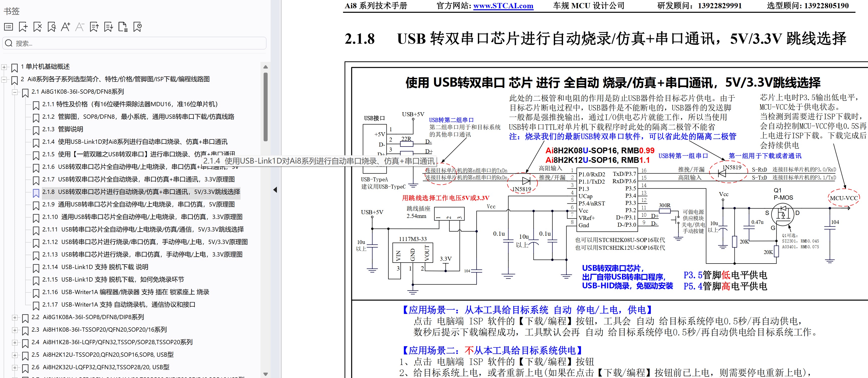868x378 pixels.
Task: Open bookmark 2.1.1 特性及价格
Action: [x=130, y=104]
